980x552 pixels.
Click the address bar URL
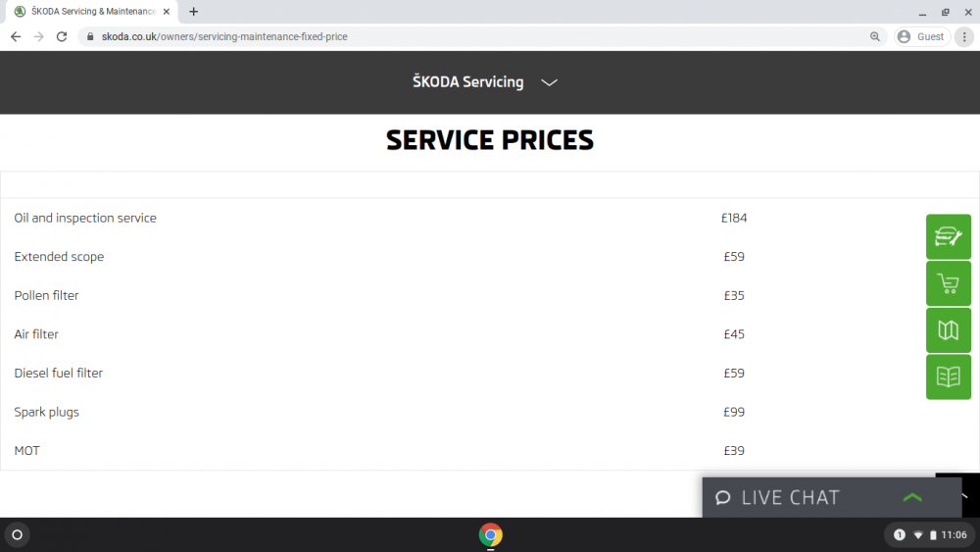224,37
